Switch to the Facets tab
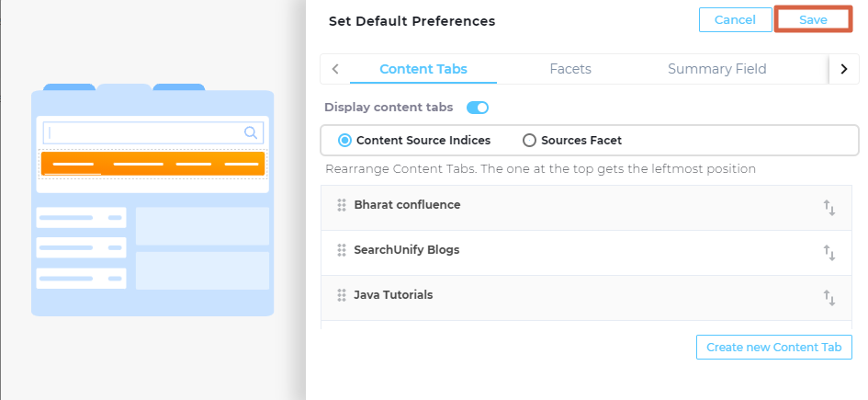Viewport: 868px width, 400px height. pos(570,69)
